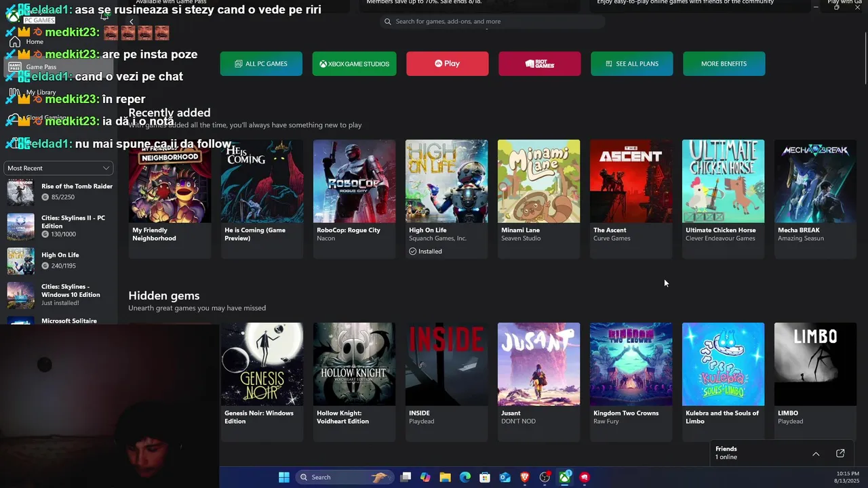Open Kingdom Two Crowns game tile
868x488 pixels.
tap(631, 382)
